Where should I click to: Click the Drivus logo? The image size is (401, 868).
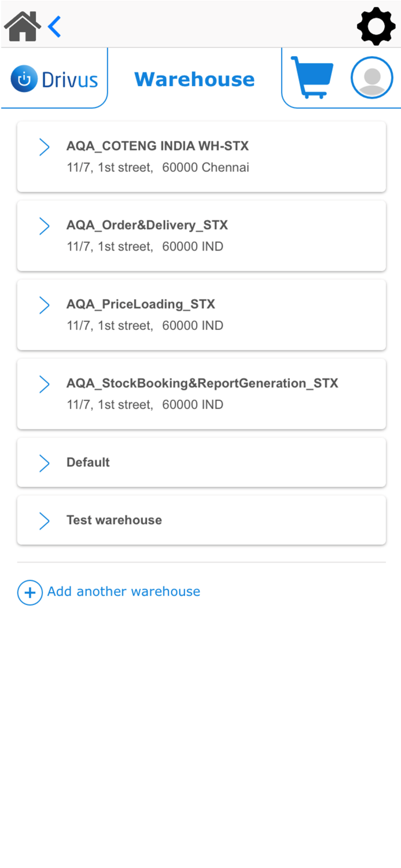click(54, 79)
